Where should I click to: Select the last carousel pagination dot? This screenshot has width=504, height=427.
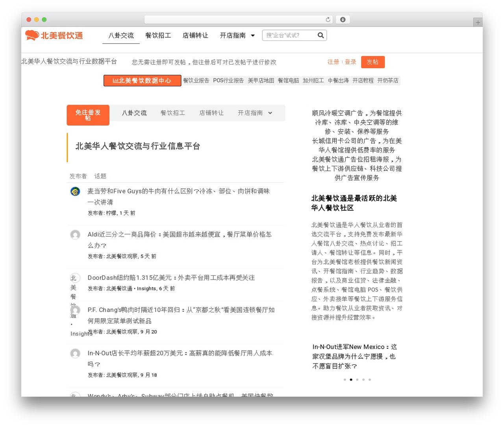370,380
